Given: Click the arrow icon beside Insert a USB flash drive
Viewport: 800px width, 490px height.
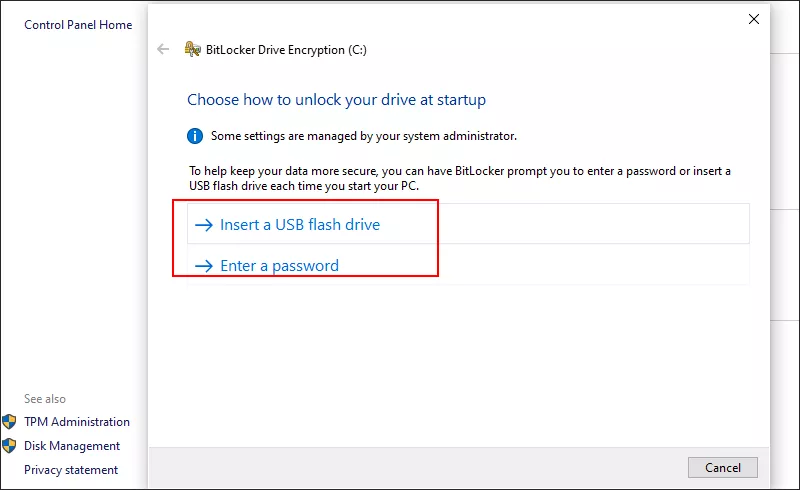Looking at the screenshot, I should pos(204,225).
